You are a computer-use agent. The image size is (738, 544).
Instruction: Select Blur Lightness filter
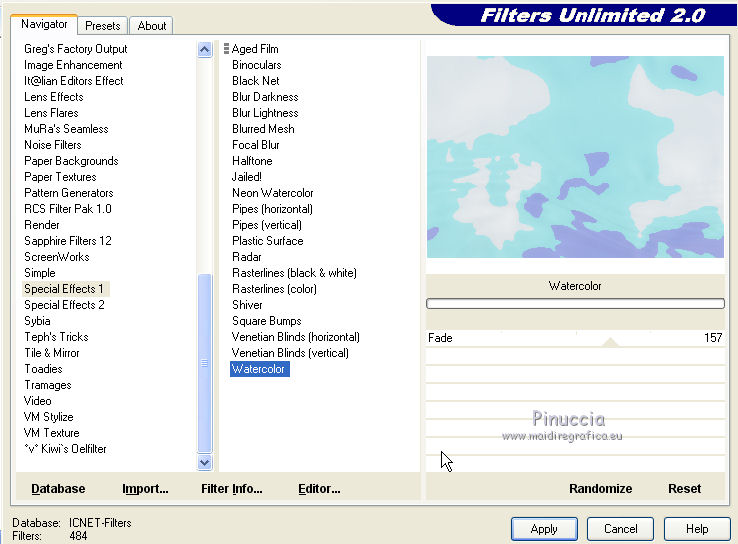click(x=265, y=113)
